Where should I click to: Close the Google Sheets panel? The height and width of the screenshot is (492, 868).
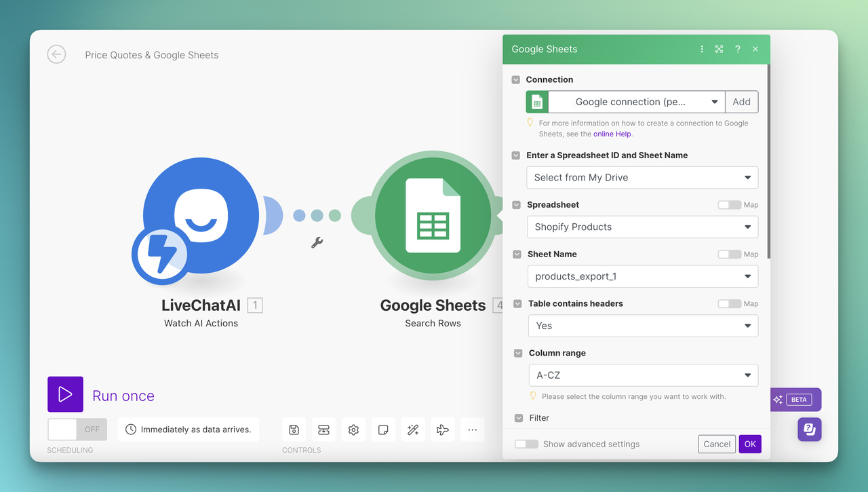pos(755,49)
